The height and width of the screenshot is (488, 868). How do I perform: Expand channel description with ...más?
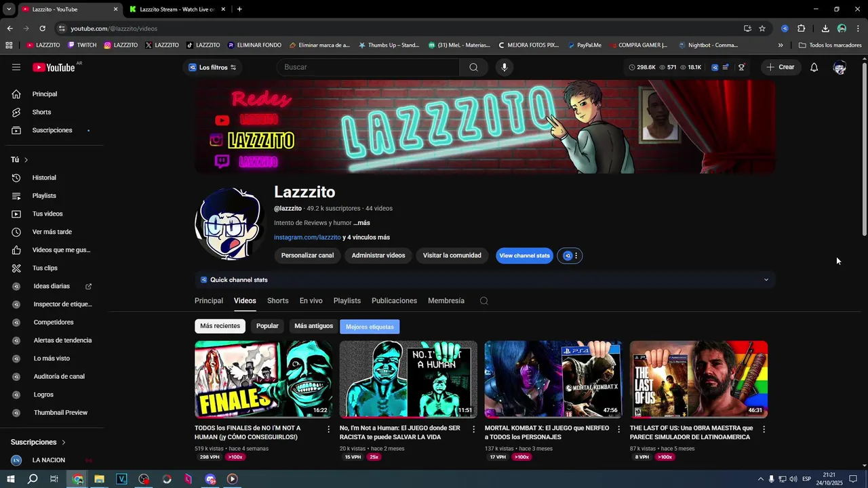[x=361, y=223]
